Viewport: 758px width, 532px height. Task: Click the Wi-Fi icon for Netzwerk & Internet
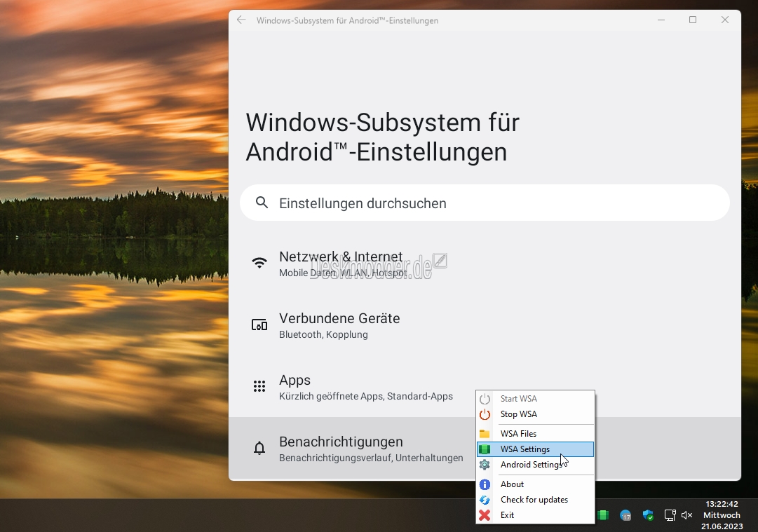tap(259, 263)
